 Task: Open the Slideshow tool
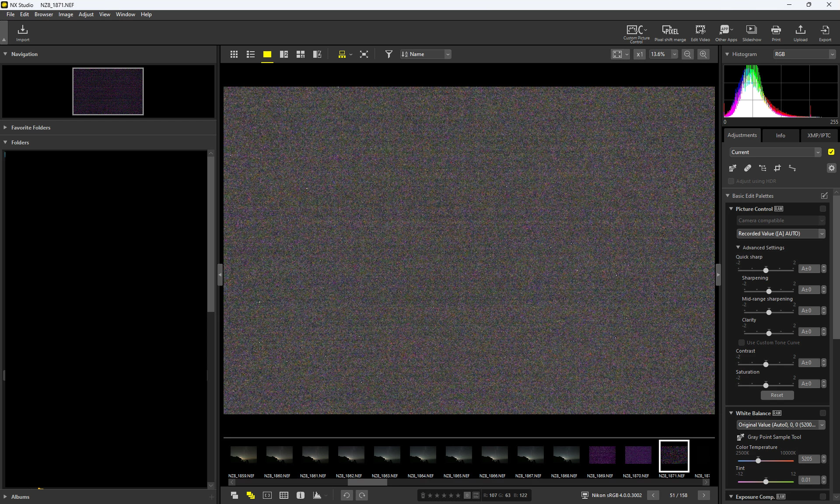click(x=751, y=32)
